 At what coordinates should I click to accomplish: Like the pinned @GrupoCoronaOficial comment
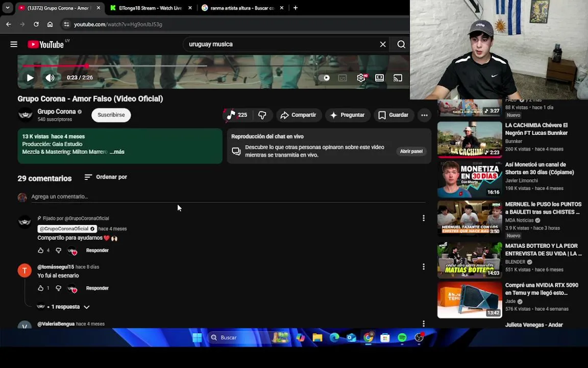pos(40,250)
